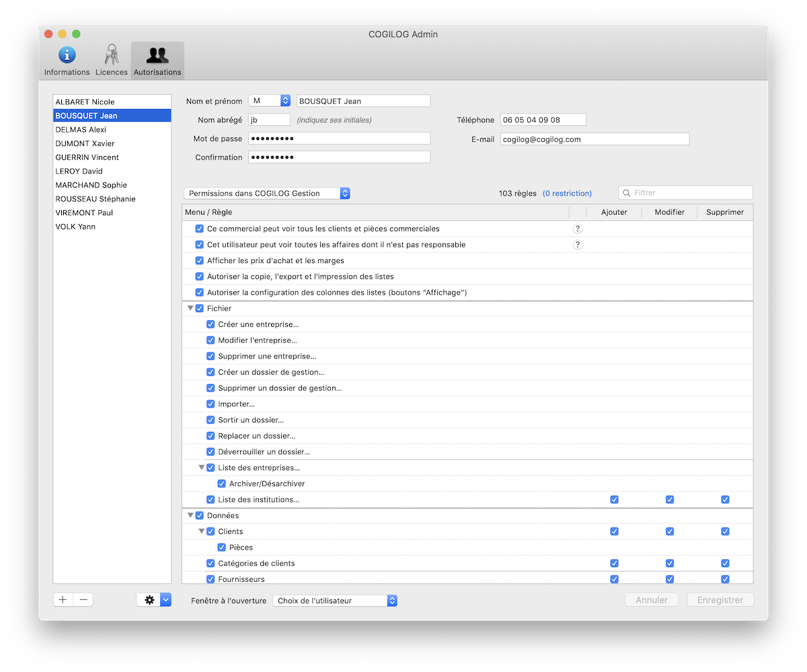Toggle 'Sortir un dossier...' permission
The width and height of the screenshot is (807, 672).
tap(210, 420)
